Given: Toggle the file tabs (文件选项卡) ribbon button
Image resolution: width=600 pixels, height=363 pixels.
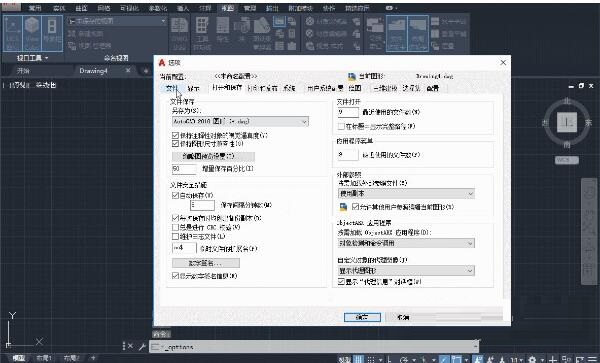Looking at the screenshot, I should 396,33.
